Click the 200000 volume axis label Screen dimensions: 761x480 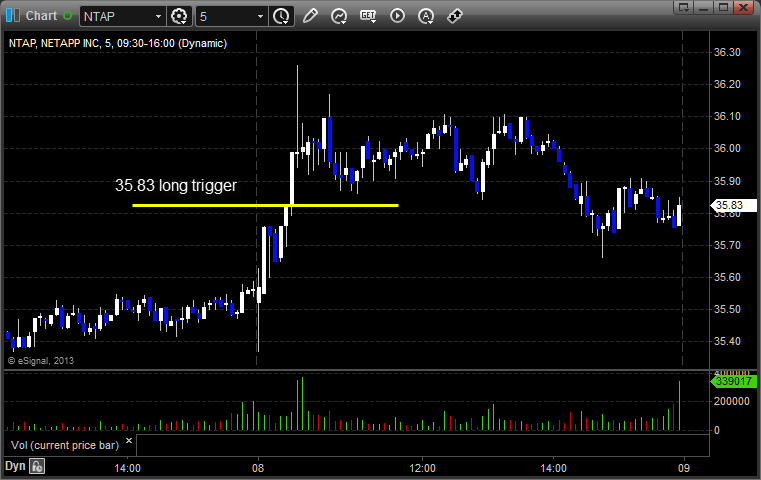pyautogui.click(x=731, y=401)
